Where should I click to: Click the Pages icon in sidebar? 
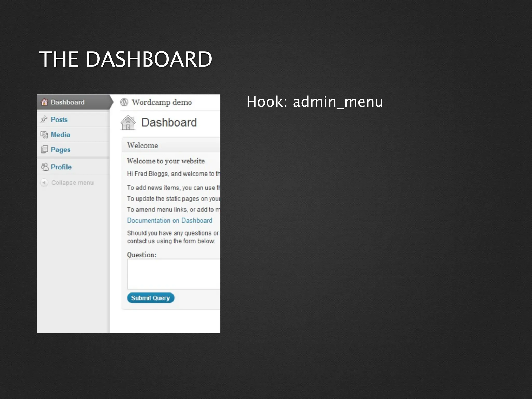(44, 149)
